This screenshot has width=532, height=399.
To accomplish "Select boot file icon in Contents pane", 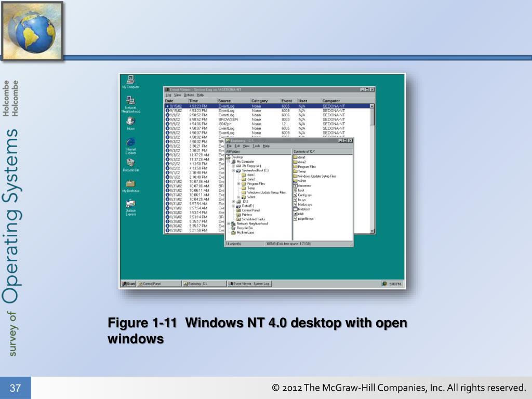I will tap(295, 190).
